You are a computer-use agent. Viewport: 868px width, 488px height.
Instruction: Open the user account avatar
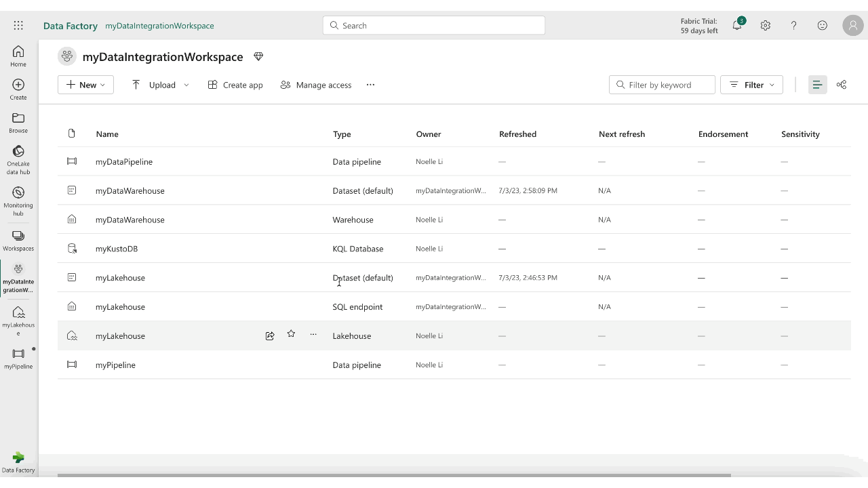852,26
